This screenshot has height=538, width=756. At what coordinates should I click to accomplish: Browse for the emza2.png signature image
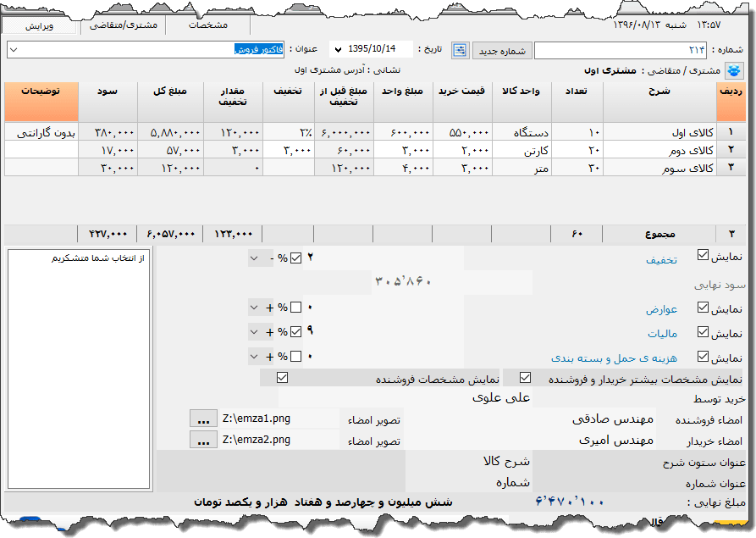(x=203, y=440)
